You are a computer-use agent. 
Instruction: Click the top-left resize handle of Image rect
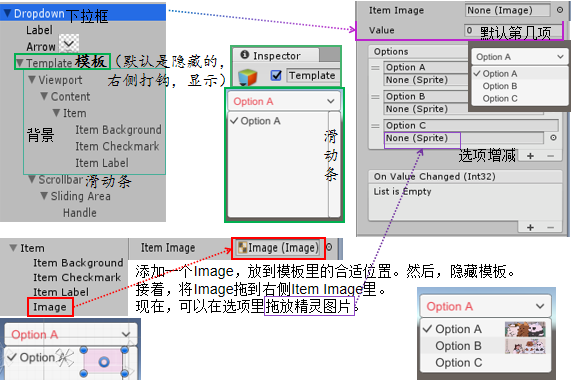84,350
